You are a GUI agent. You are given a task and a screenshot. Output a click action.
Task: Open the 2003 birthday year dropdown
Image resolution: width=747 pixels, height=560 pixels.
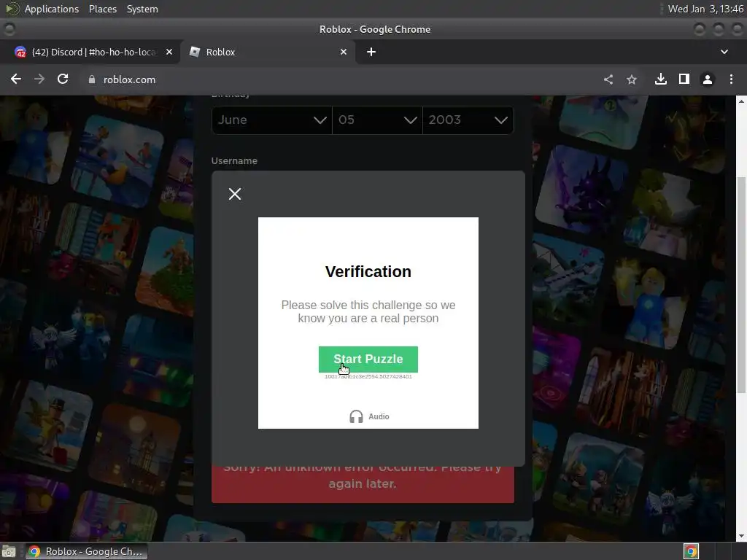coord(468,120)
